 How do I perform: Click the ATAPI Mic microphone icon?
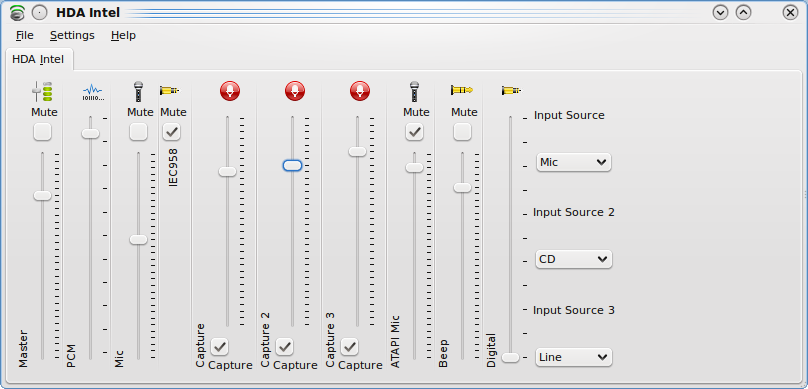click(414, 91)
